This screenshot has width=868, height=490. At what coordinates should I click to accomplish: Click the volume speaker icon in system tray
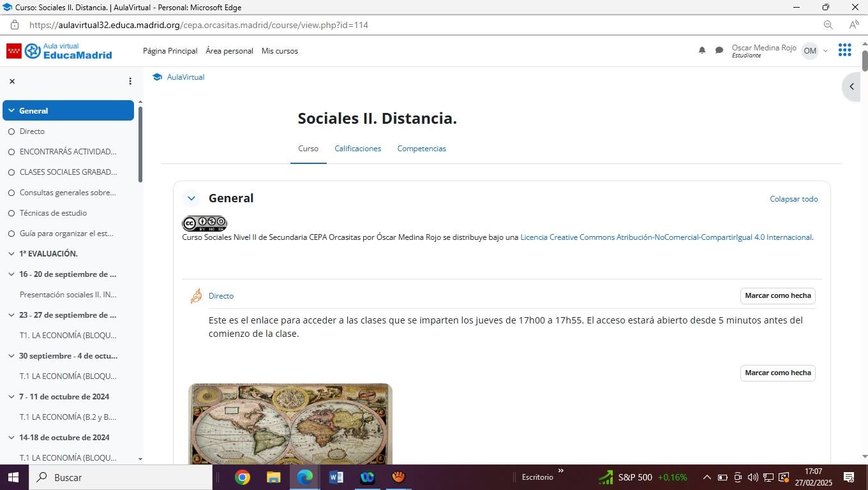tap(753, 477)
